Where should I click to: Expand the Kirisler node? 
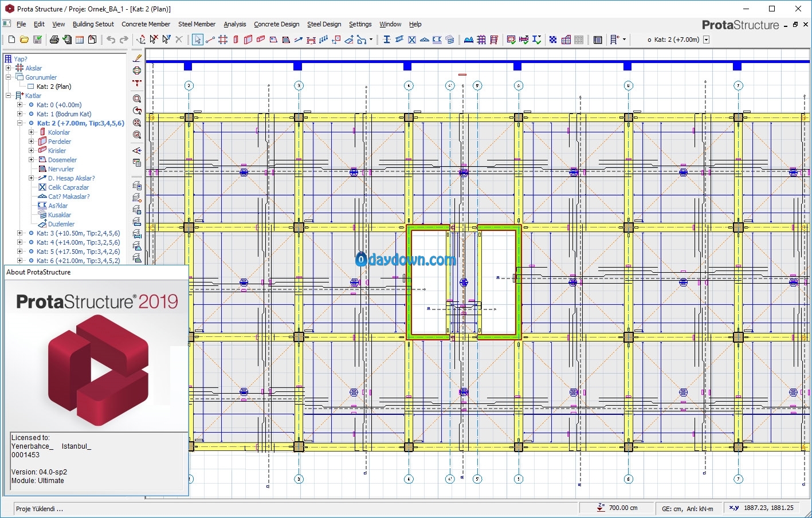[x=32, y=151]
